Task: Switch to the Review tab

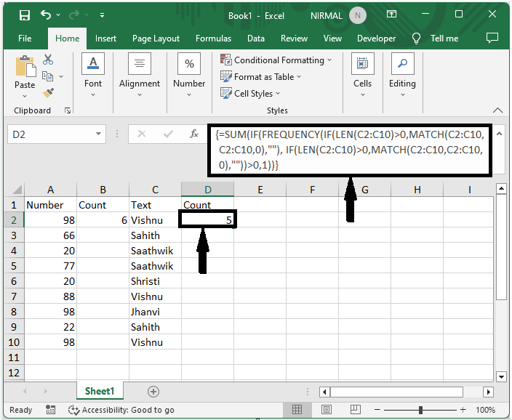Action: (x=294, y=39)
